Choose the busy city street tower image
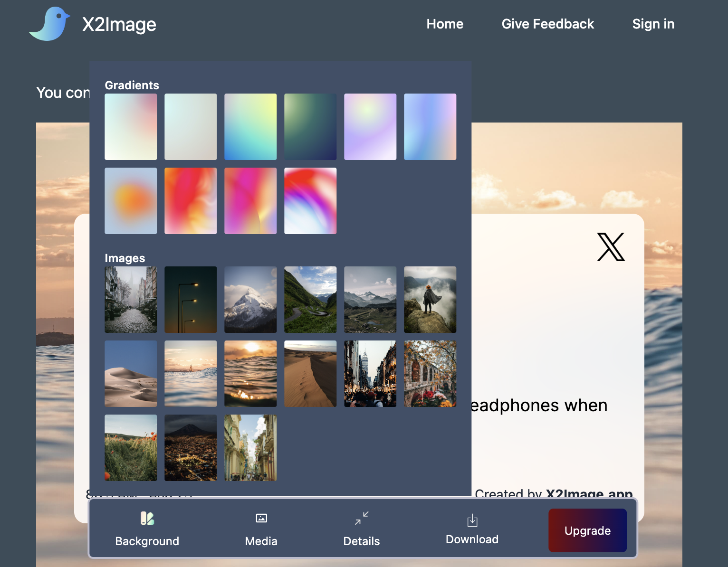Viewport: 728px width, 567px height. coord(370,374)
